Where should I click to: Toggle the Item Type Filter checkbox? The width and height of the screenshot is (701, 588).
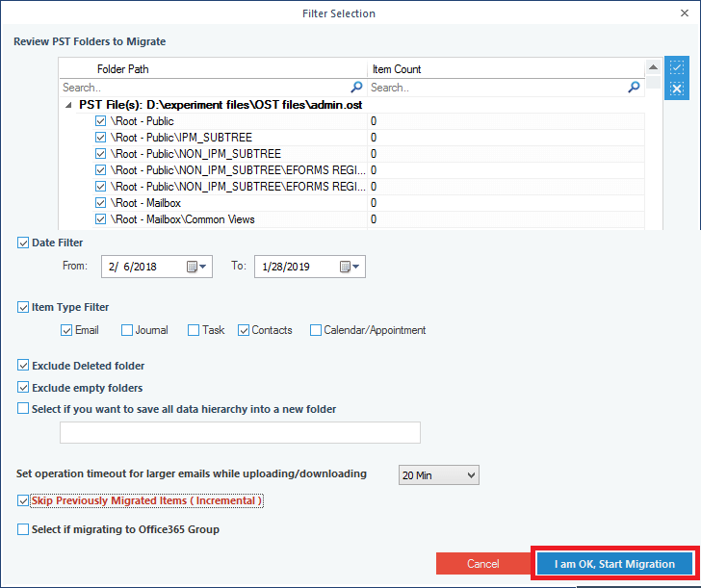tap(23, 307)
